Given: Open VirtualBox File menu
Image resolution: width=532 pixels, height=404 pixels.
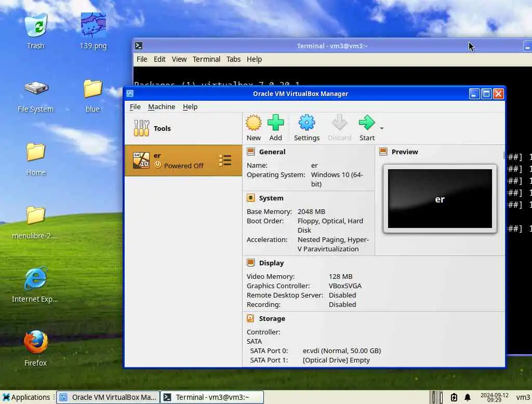Looking at the screenshot, I should [x=135, y=106].
